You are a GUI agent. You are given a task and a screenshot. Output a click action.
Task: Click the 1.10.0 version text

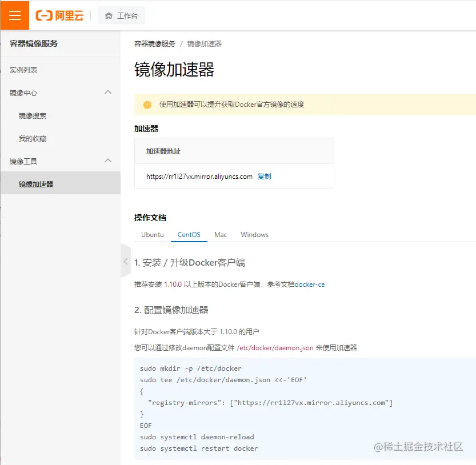(x=173, y=284)
